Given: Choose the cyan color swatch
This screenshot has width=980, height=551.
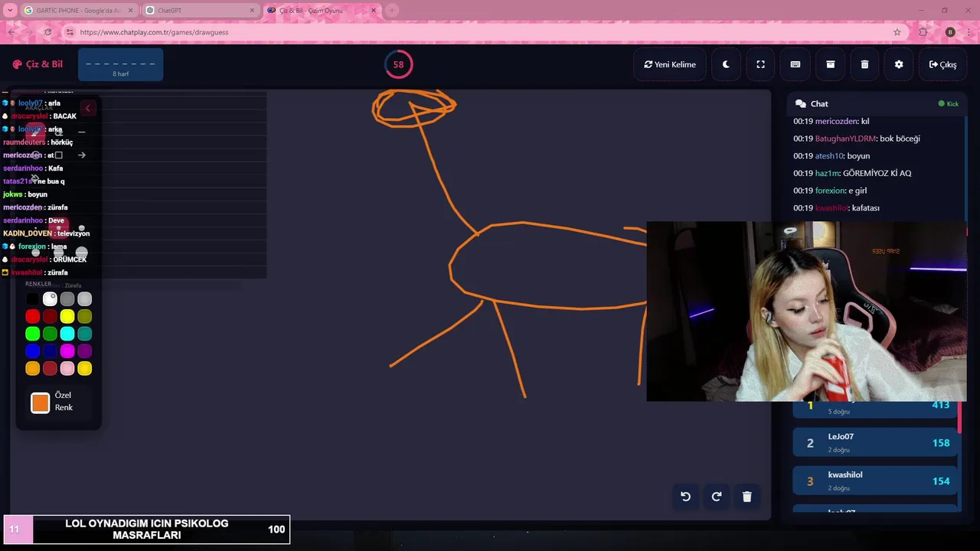Looking at the screenshot, I should (x=67, y=334).
